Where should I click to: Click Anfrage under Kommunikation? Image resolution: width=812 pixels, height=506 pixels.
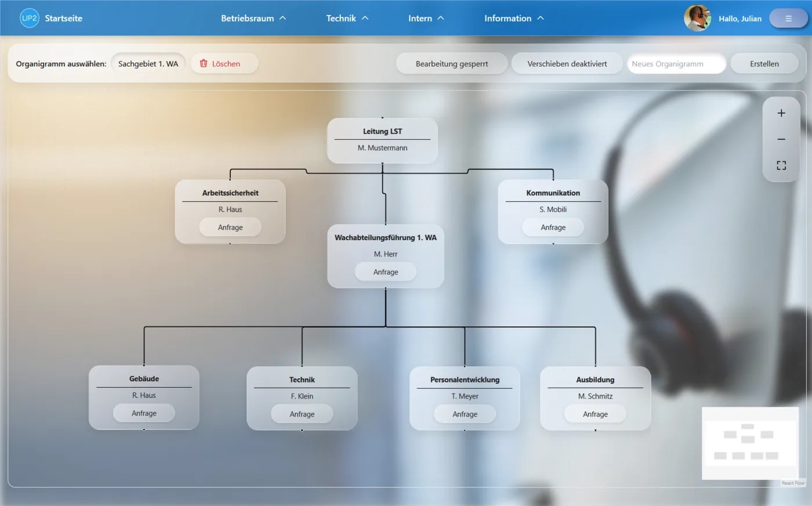(553, 227)
